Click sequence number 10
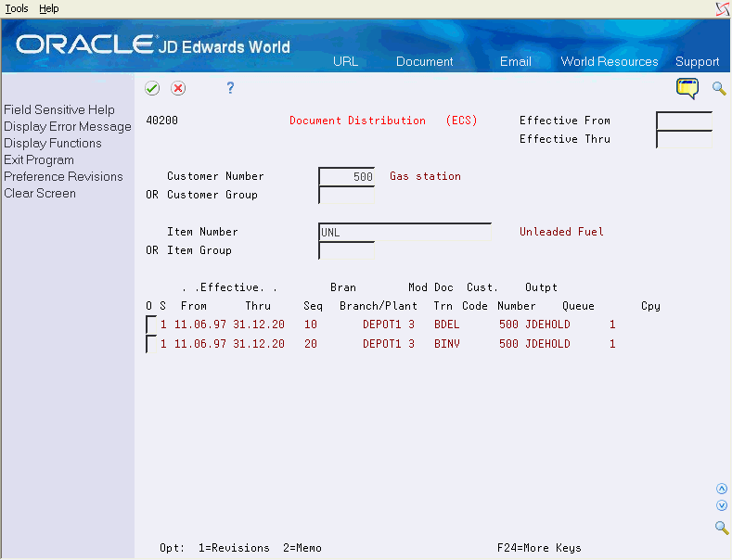The height and width of the screenshot is (560, 732). [x=311, y=325]
